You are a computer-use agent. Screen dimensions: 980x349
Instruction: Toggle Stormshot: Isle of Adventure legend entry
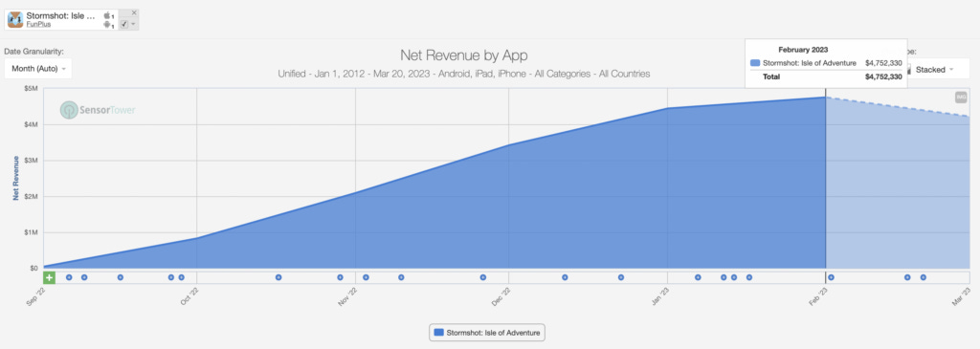tap(487, 333)
